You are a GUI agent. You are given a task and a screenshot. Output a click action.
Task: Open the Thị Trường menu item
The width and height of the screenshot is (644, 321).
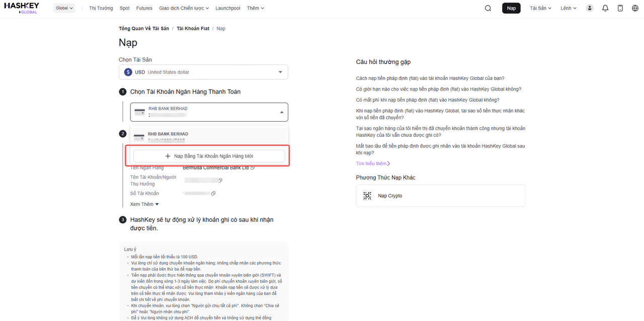tap(101, 8)
